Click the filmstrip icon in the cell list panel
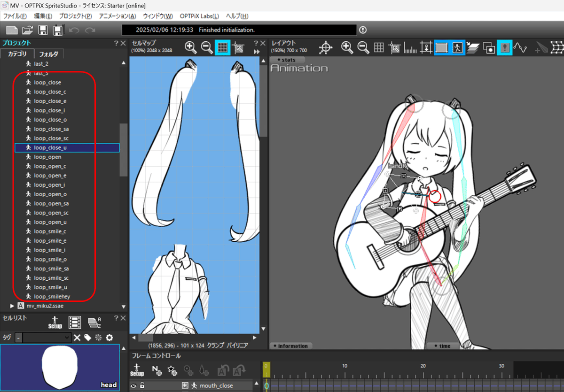564x392 pixels. 74,323
